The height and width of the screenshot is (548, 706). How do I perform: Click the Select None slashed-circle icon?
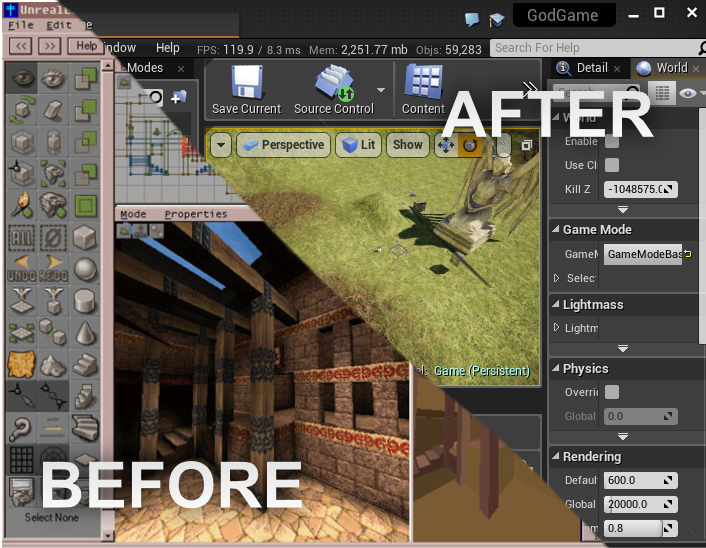(53, 237)
